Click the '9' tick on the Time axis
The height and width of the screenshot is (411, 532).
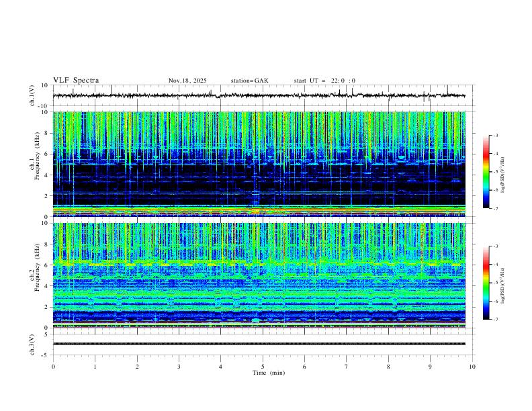click(x=430, y=367)
